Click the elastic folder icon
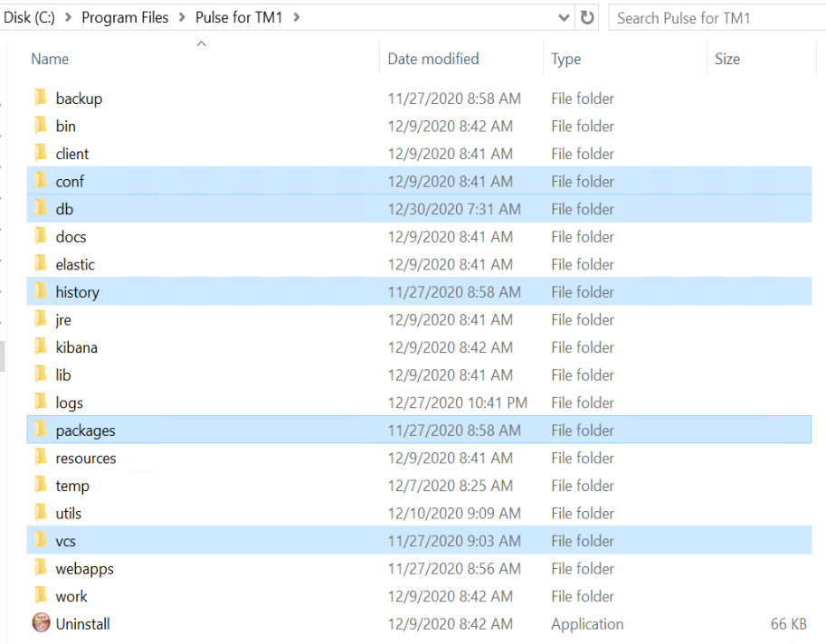826x644 pixels. (41, 263)
